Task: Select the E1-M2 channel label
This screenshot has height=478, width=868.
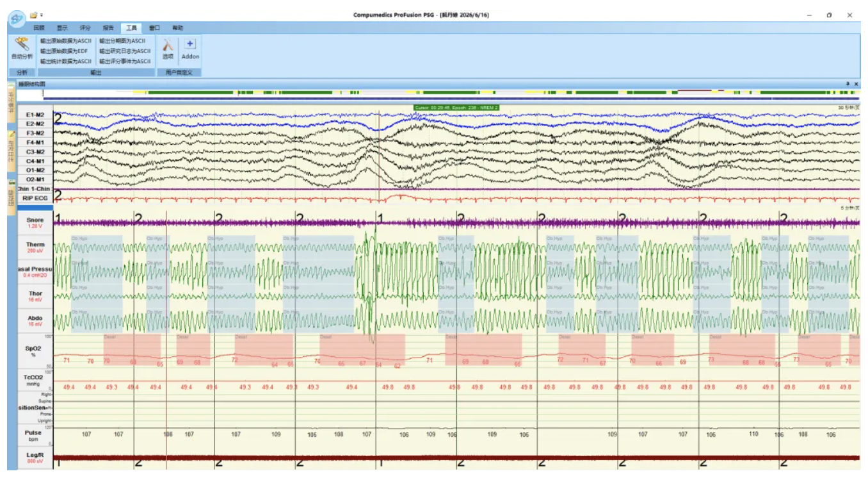Action: pyautogui.click(x=35, y=115)
